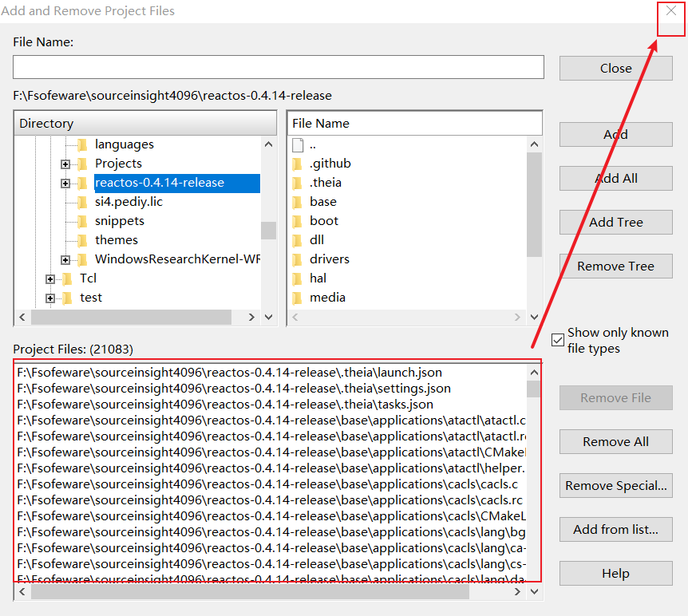Image resolution: width=688 pixels, height=616 pixels.
Task: Select the snippets folder in Directory tree
Action: pos(120,221)
